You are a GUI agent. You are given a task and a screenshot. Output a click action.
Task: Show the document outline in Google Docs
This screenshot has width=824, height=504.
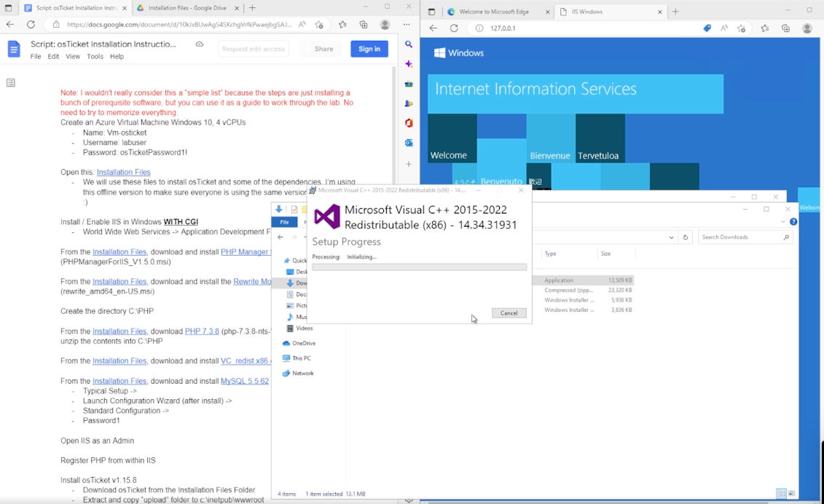(10, 82)
